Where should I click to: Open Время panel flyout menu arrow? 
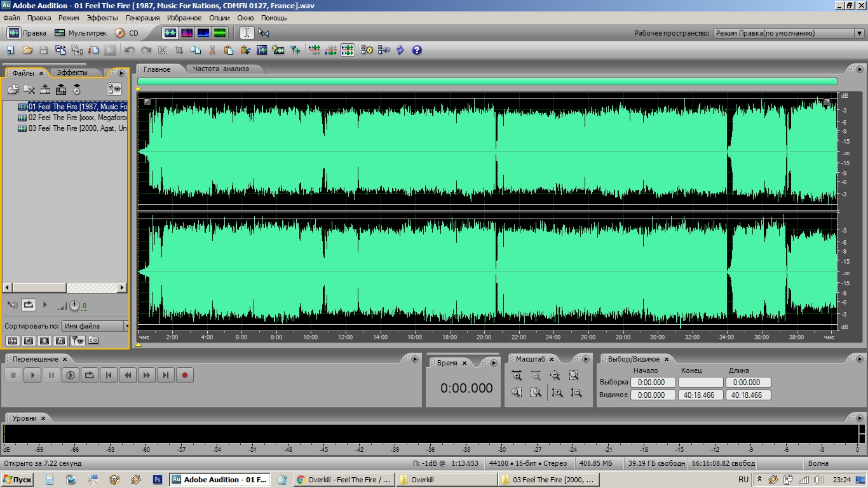[x=494, y=363]
